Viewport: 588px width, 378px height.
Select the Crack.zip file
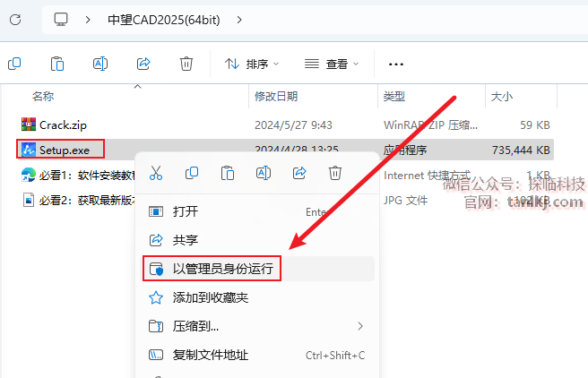click(x=63, y=125)
